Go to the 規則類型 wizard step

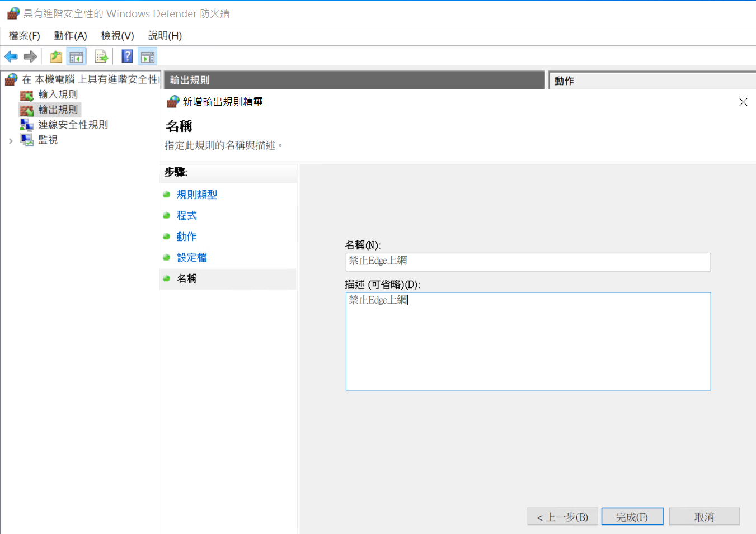[x=196, y=195]
